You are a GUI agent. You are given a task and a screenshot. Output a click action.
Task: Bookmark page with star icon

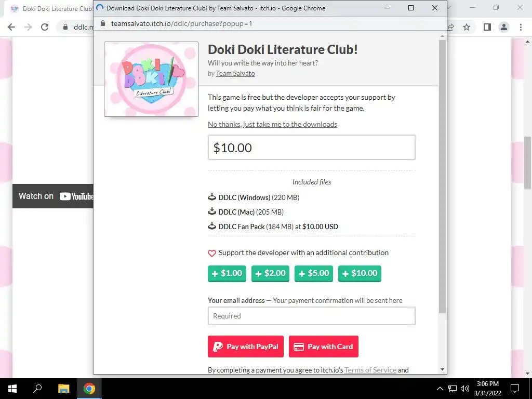pos(467,27)
